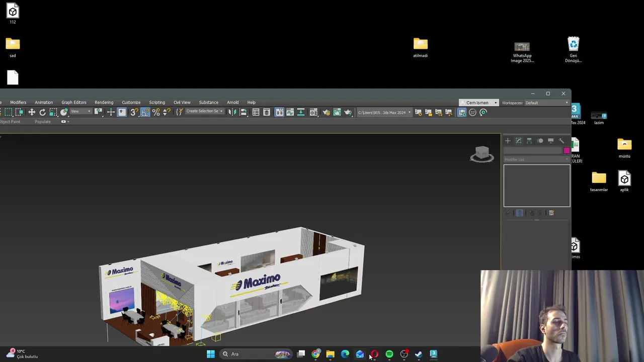Viewport: 644px width, 362px height.
Task: Click the ViewCube in the viewport
Action: pyautogui.click(x=482, y=154)
